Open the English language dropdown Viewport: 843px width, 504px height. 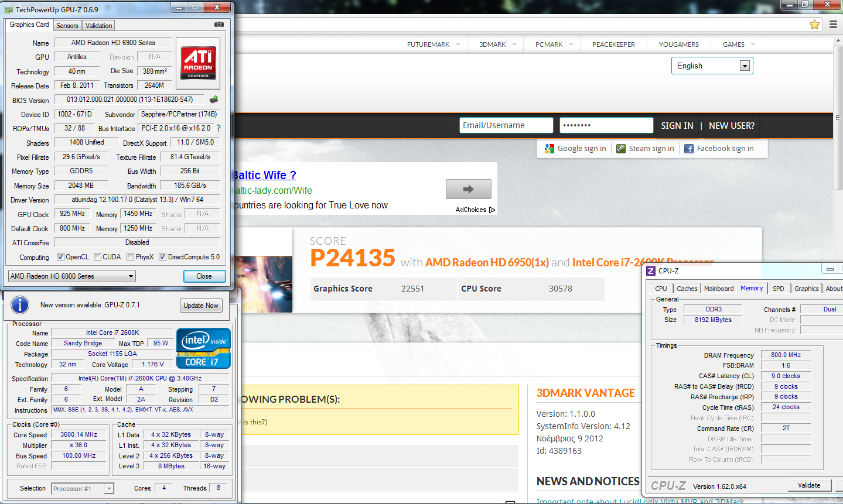(712, 66)
